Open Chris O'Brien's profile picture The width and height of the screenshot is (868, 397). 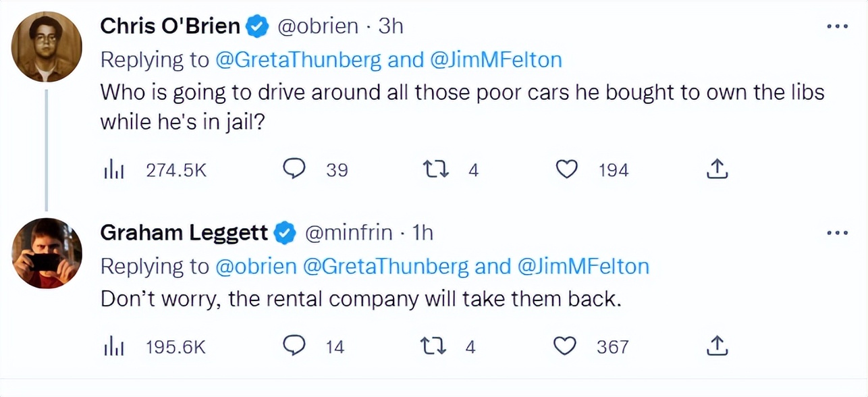click(47, 47)
